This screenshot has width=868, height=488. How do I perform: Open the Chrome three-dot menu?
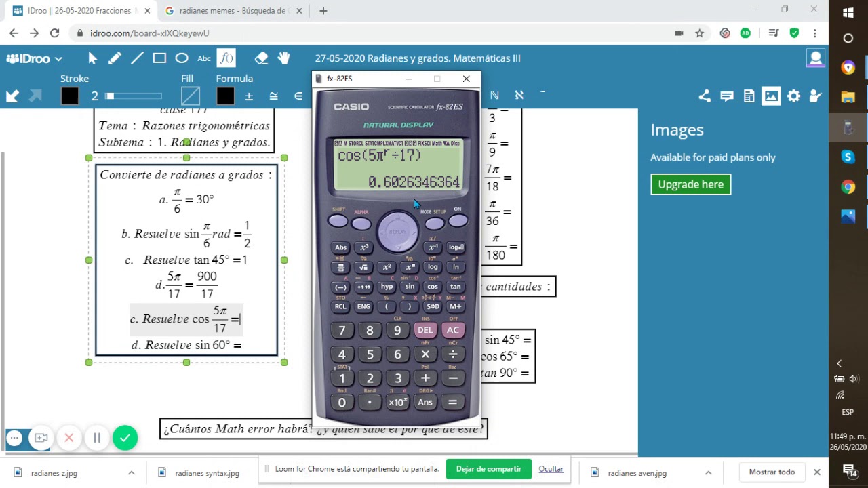click(x=814, y=33)
